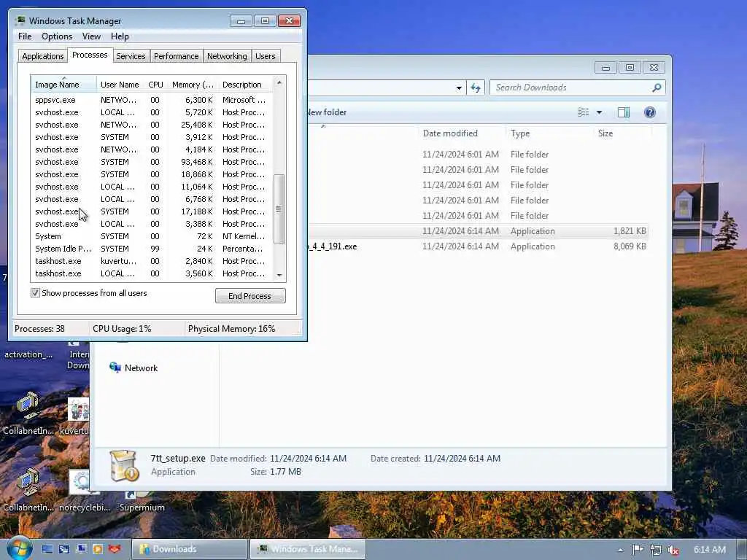This screenshot has width=747, height=560.
Task: Select the System process row with 72 K
Action: tap(152, 236)
